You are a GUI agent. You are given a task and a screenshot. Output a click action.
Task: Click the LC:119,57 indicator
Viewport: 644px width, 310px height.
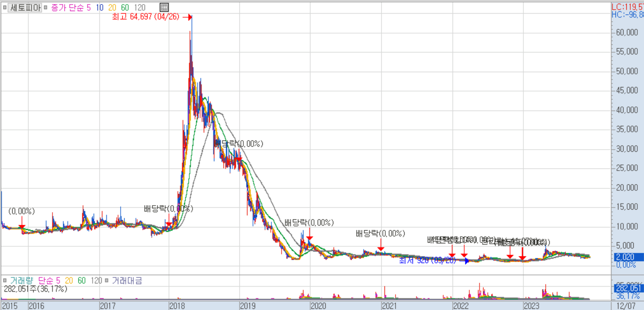tap(627, 7)
